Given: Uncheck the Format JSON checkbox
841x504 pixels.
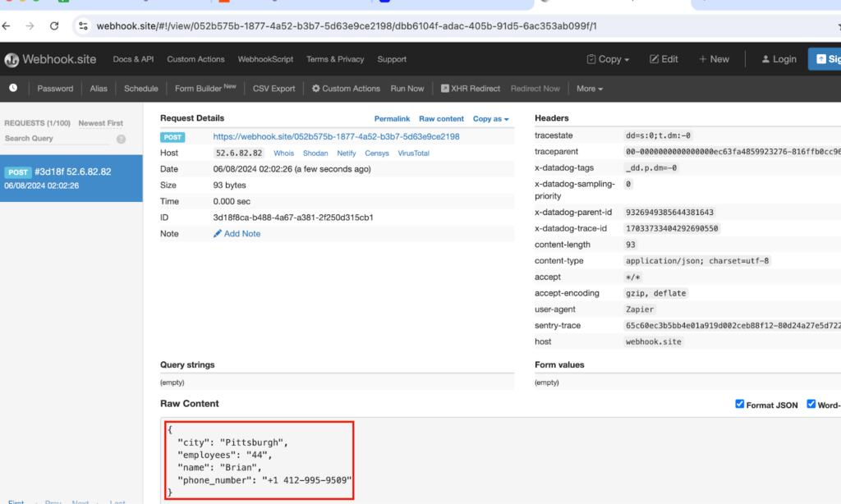Looking at the screenshot, I should tap(739, 403).
